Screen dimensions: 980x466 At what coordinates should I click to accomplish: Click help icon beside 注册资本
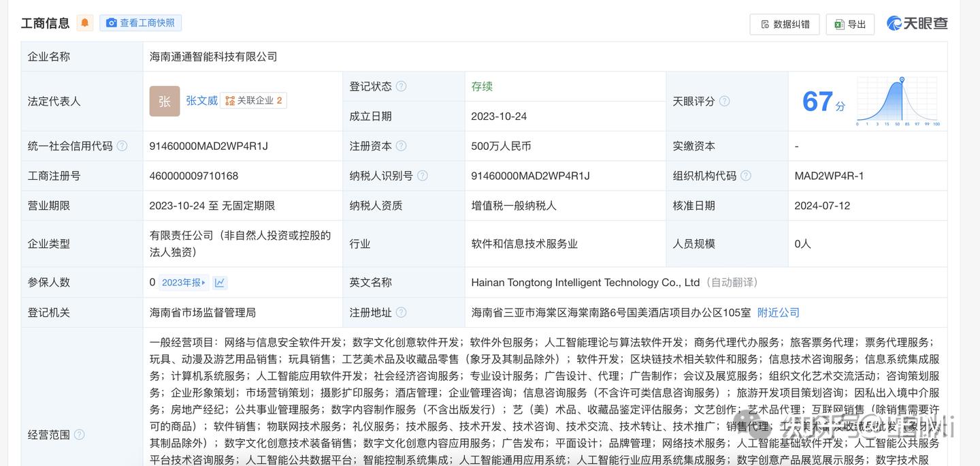(402, 146)
